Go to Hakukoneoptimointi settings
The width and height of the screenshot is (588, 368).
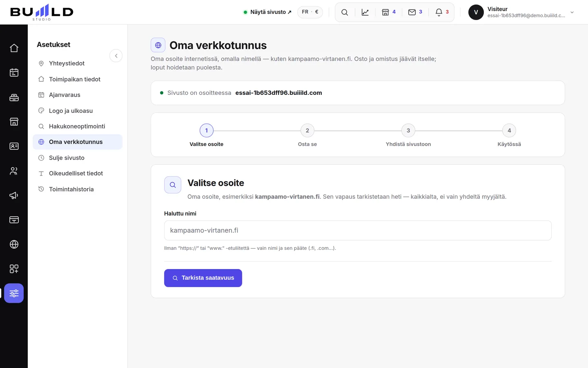pyautogui.click(x=78, y=126)
